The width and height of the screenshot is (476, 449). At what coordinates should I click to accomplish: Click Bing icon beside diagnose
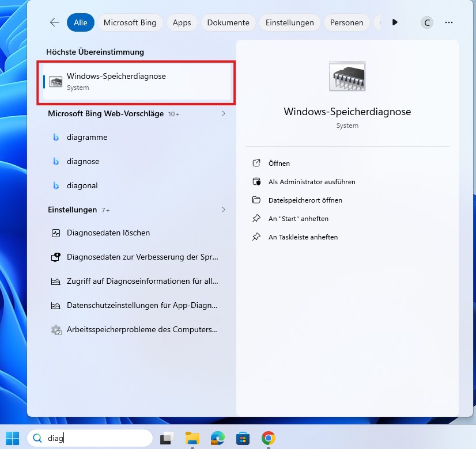(56, 161)
